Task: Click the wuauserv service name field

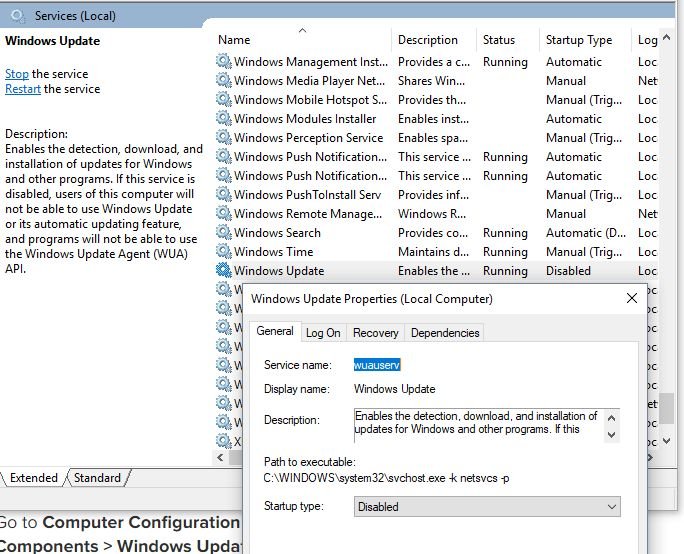Action: (378, 365)
